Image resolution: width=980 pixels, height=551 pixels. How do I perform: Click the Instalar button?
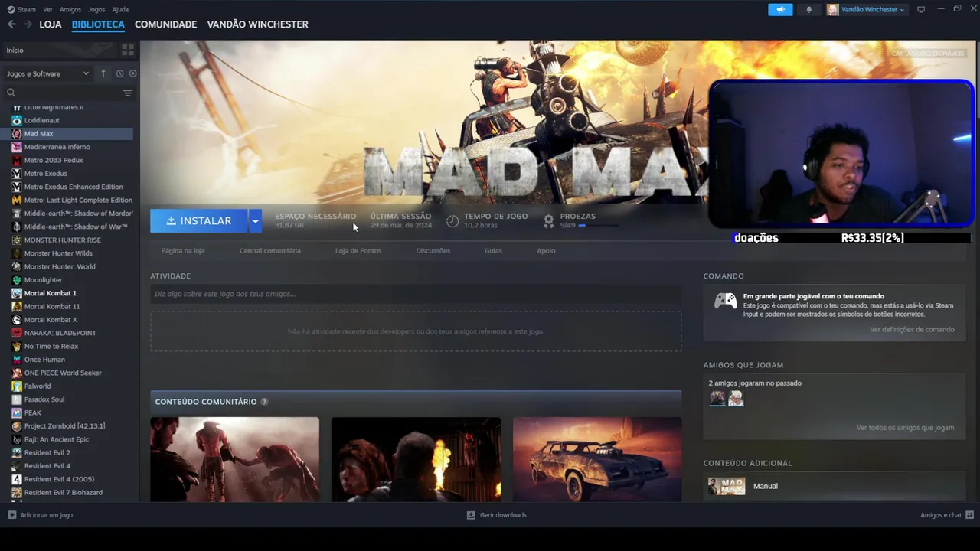click(x=199, y=221)
